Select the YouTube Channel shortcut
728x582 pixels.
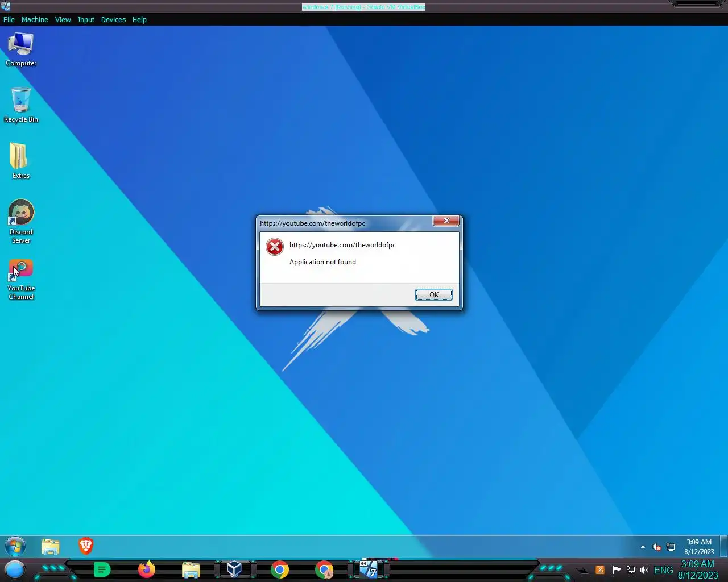(x=21, y=280)
